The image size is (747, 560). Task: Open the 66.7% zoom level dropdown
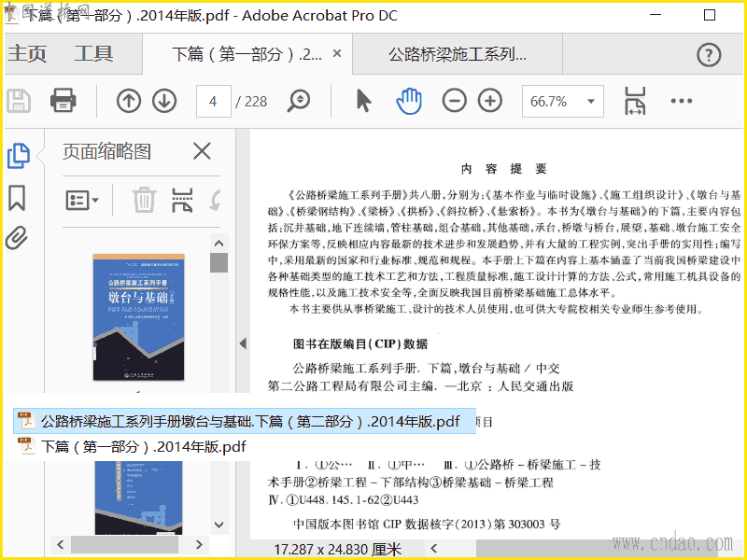563,101
